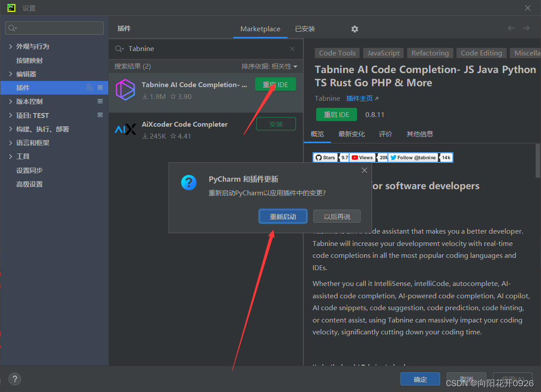Click the JavaScript tag

(x=383, y=53)
